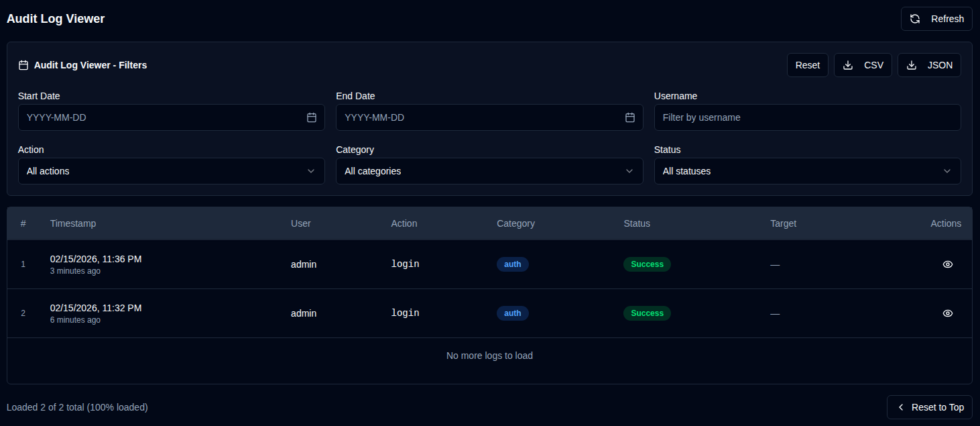980x426 pixels.
Task: View details of log entry 2
Action: coord(947,313)
